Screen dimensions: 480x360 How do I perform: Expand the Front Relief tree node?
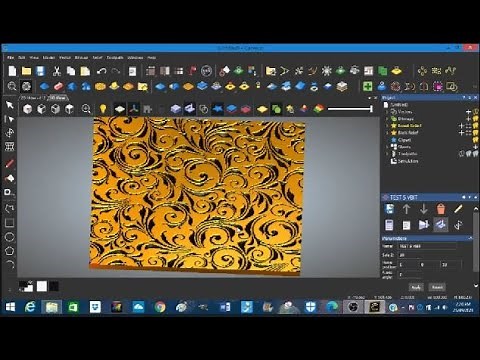point(387,126)
